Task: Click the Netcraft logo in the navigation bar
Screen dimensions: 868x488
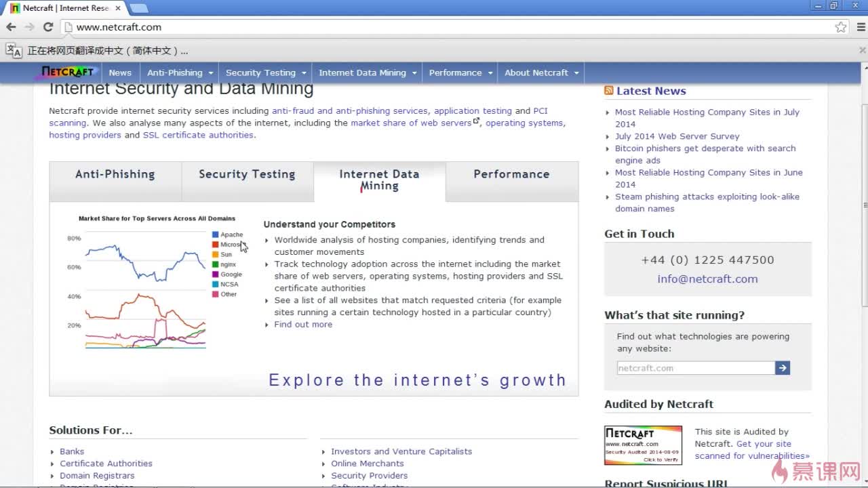Action: coord(68,73)
